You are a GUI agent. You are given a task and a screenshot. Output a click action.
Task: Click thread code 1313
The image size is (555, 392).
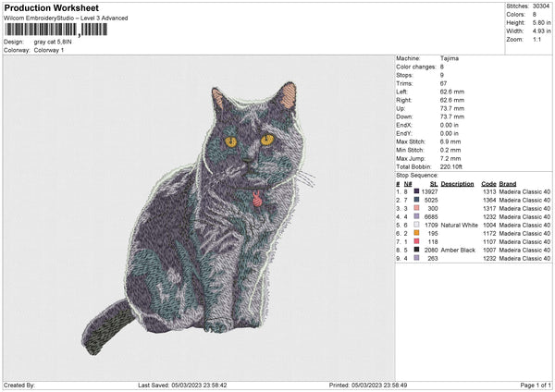click(489, 191)
